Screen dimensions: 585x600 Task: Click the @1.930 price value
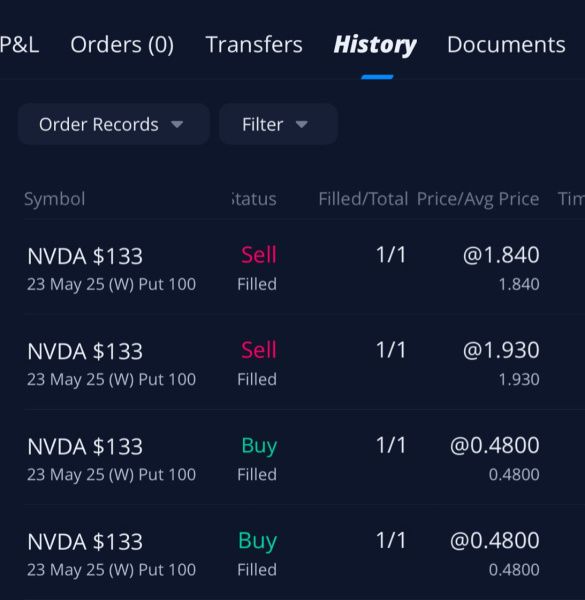(x=501, y=350)
